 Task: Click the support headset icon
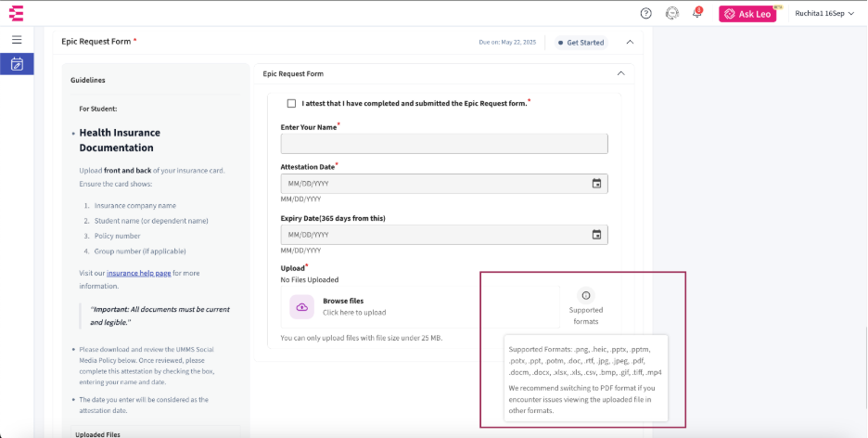(x=672, y=13)
